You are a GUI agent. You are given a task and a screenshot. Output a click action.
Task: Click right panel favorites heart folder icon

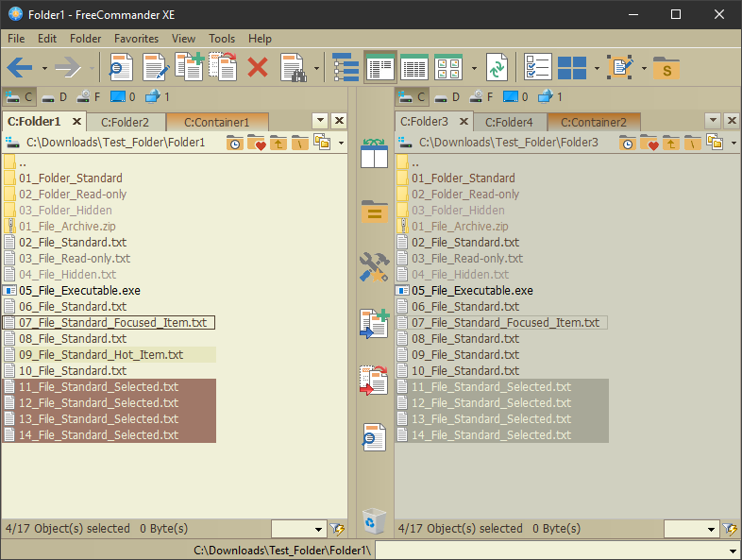pos(649,142)
